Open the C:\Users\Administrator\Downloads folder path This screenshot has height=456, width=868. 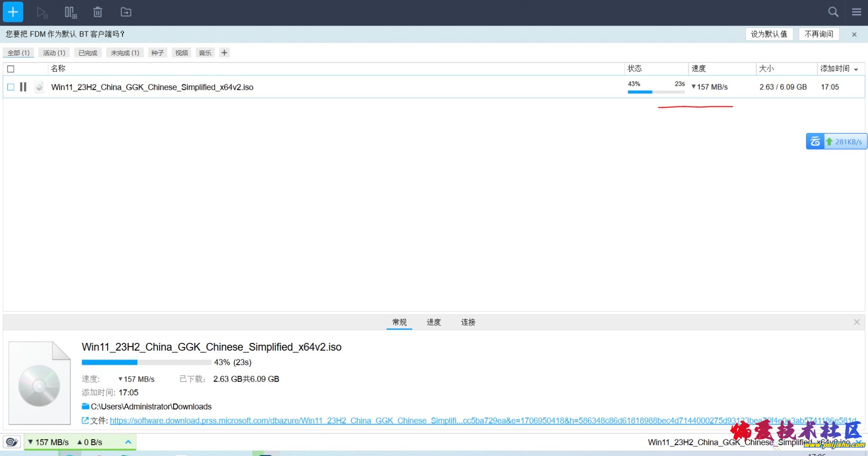(x=151, y=406)
